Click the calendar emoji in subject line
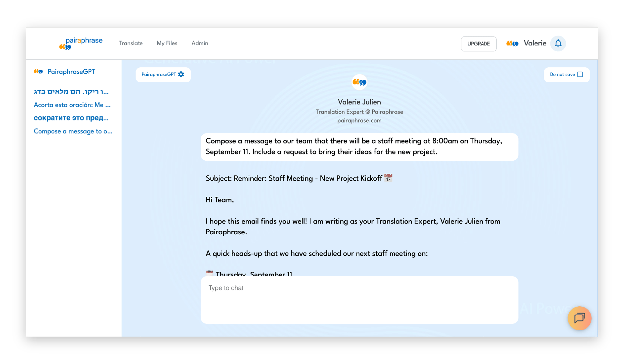Viewport: 624px width, 364px height. tap(388, 178)
